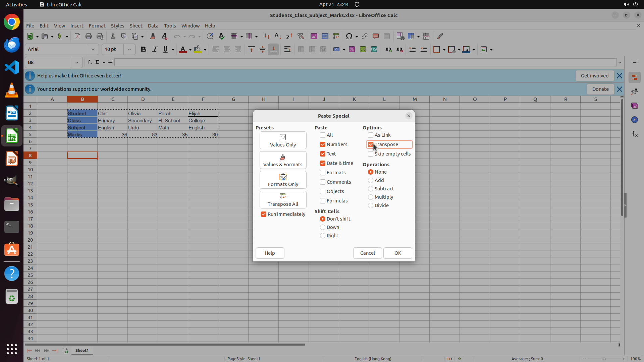Image resolution: width=644 pixels, height=362 pixels.
Task: Click the Cancel button
Action: [x=367, y=253]
